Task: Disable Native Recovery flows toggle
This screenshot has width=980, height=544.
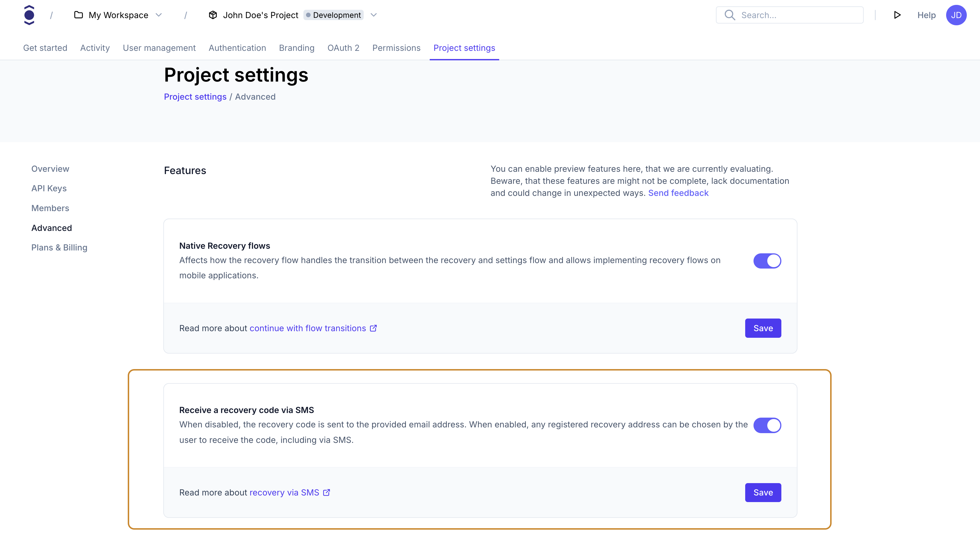Action: point(767,261)
